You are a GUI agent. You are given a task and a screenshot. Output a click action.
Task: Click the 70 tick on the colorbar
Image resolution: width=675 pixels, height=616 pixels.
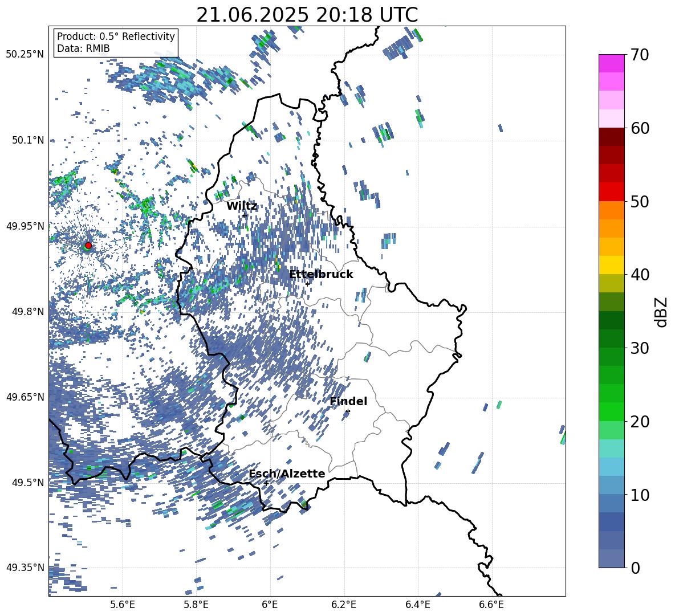639,55
